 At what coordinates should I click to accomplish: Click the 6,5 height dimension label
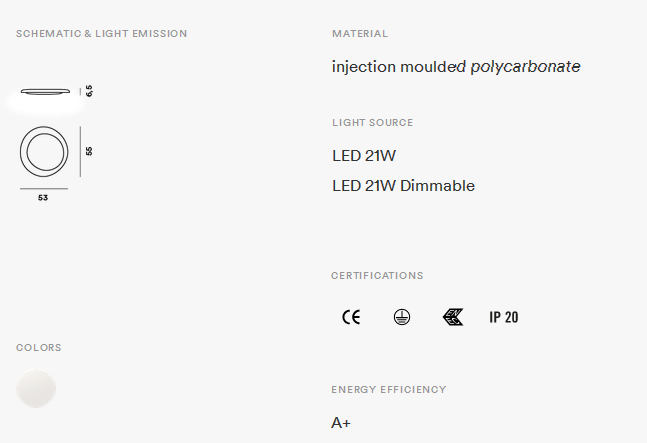pyautogui.click(x=89, y=91)
